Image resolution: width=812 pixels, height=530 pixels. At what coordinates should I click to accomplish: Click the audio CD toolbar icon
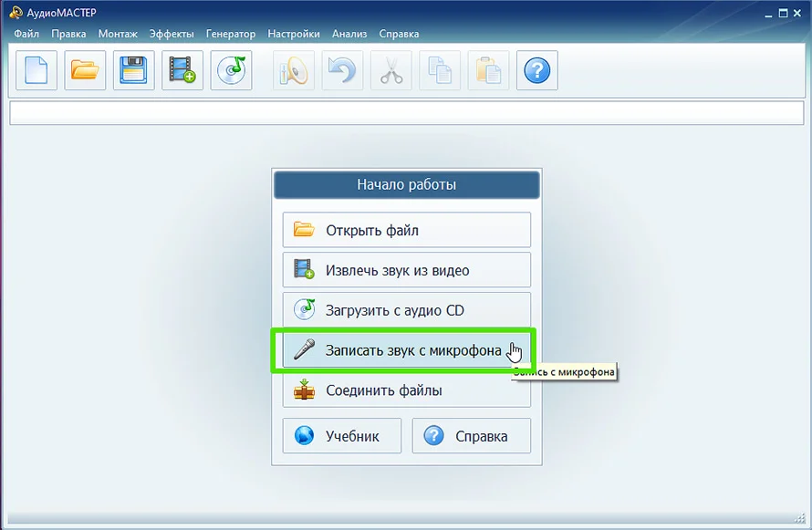click(232, 70)
